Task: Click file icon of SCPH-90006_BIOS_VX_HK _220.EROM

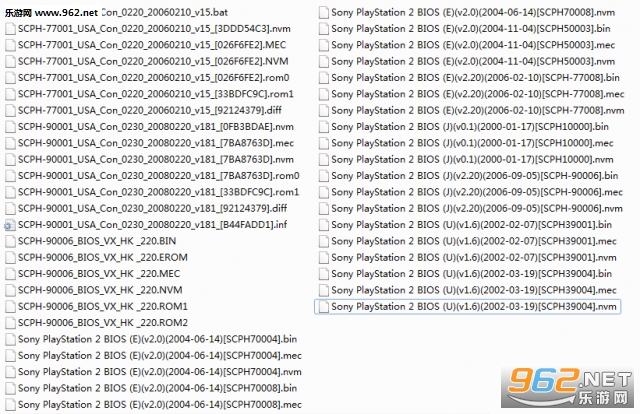Action: click(10, 258)
